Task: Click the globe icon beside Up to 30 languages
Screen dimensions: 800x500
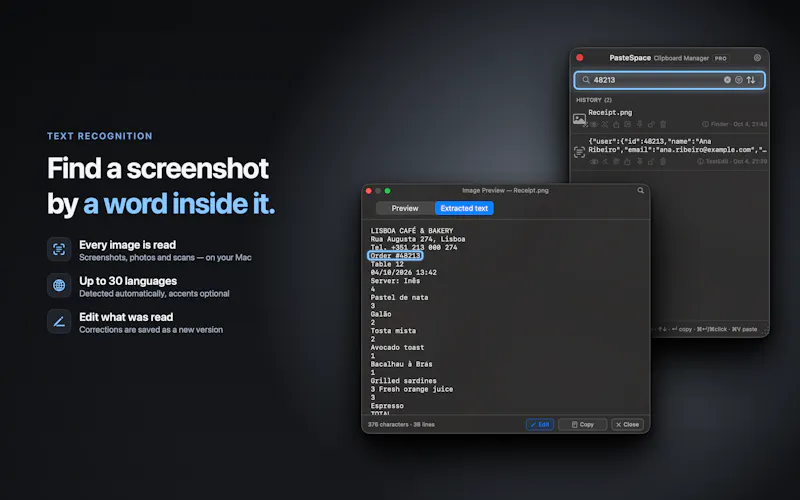Action: click(59, 285)
